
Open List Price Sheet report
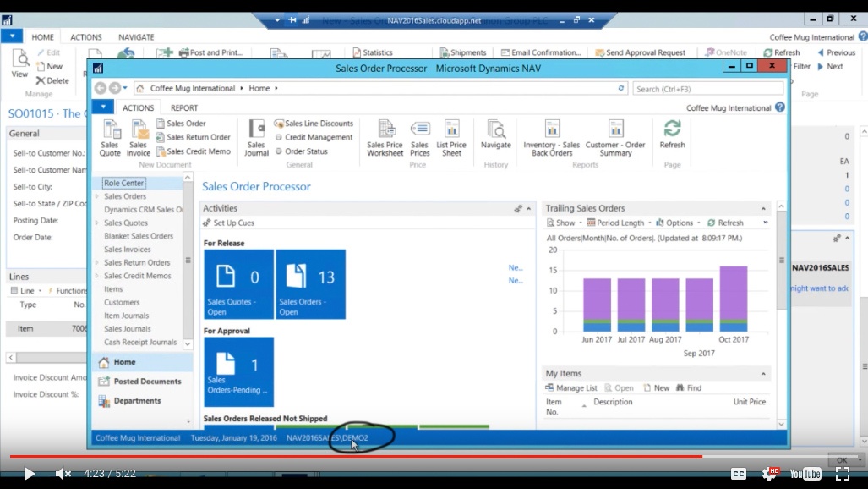(x=451, y=138)
